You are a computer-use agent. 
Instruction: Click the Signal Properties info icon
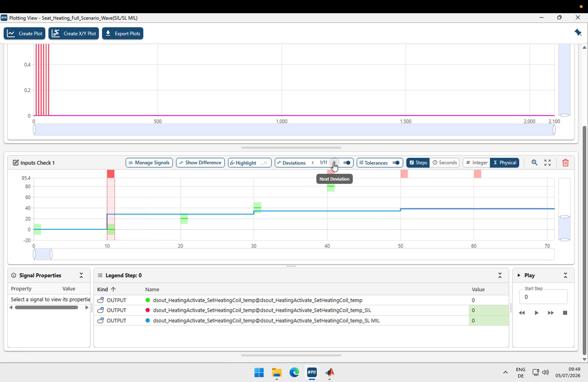pos(14,275)
